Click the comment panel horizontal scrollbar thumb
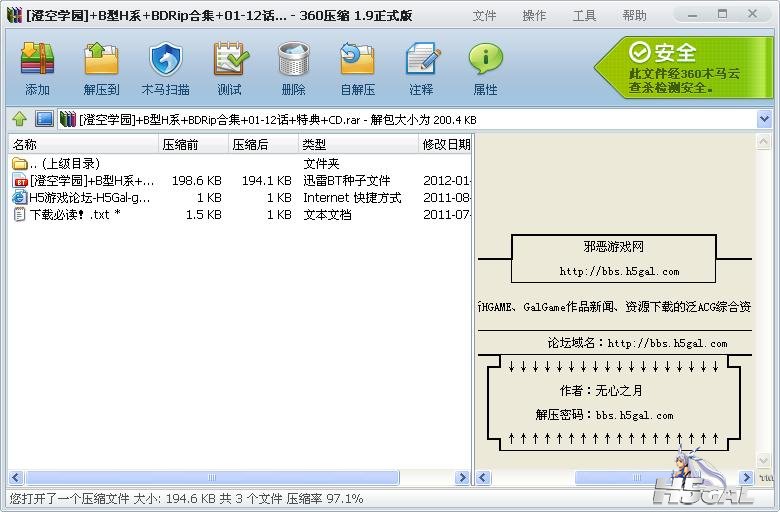The height and width of the screenshot is (512, 780). [636, 478]
